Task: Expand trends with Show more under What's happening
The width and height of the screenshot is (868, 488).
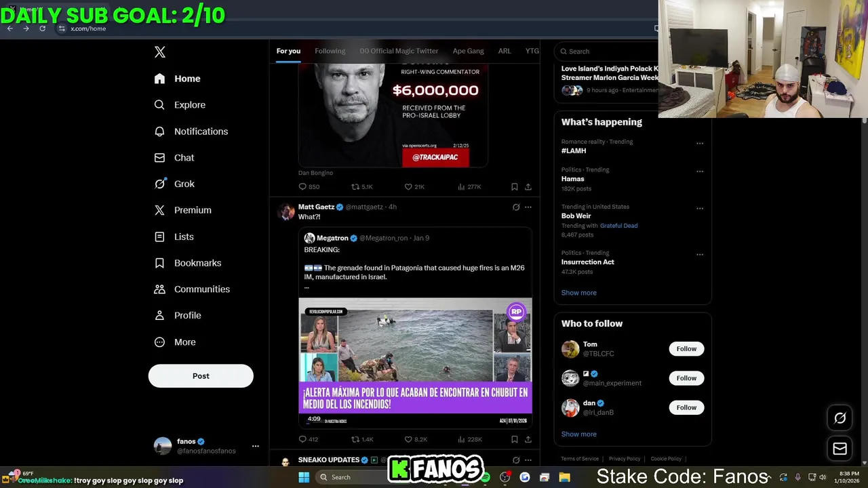Action: (578, 293)
